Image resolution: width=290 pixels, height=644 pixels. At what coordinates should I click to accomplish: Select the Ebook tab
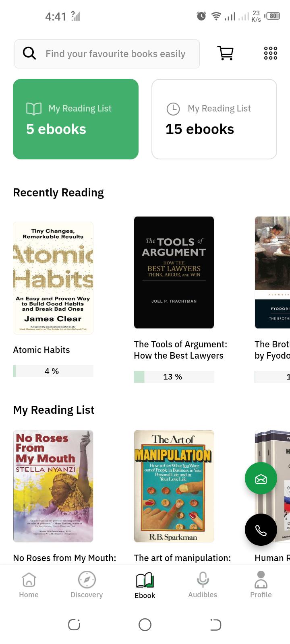(145, 586)
